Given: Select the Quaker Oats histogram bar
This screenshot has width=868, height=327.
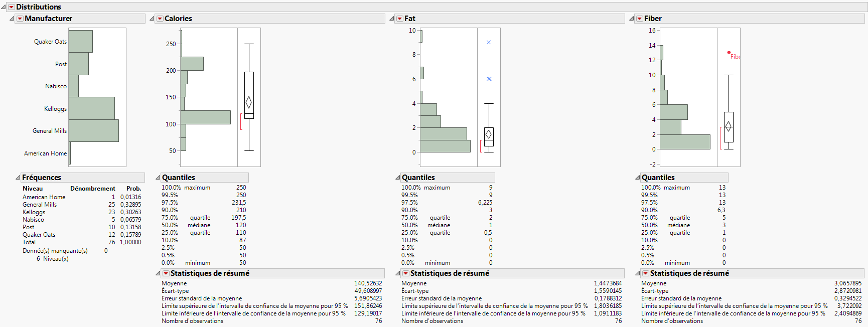Looking at the screenshot, I should (x=80, y=41).
